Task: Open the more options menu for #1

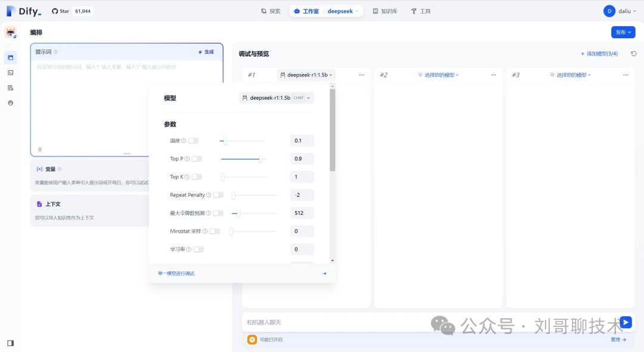Action: 361,75
